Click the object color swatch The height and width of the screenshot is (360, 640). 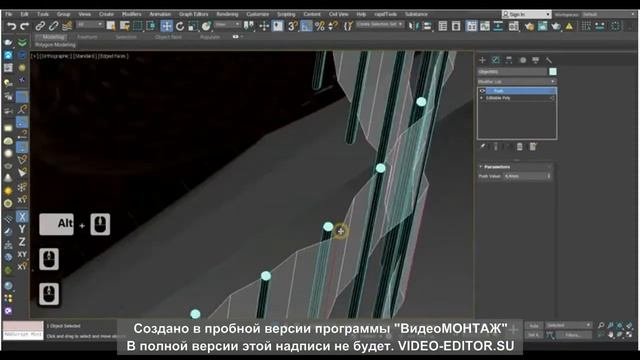553,72
